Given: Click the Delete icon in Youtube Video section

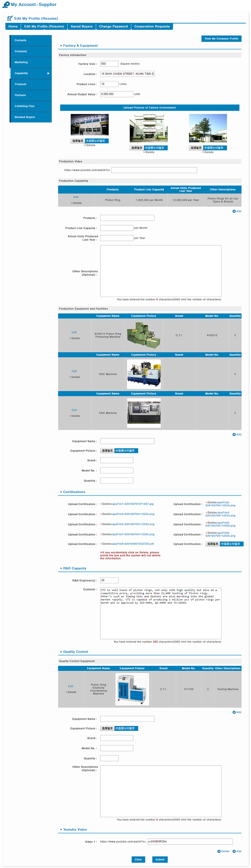Looking at the screenshot, I should click(x=219, y=851).
